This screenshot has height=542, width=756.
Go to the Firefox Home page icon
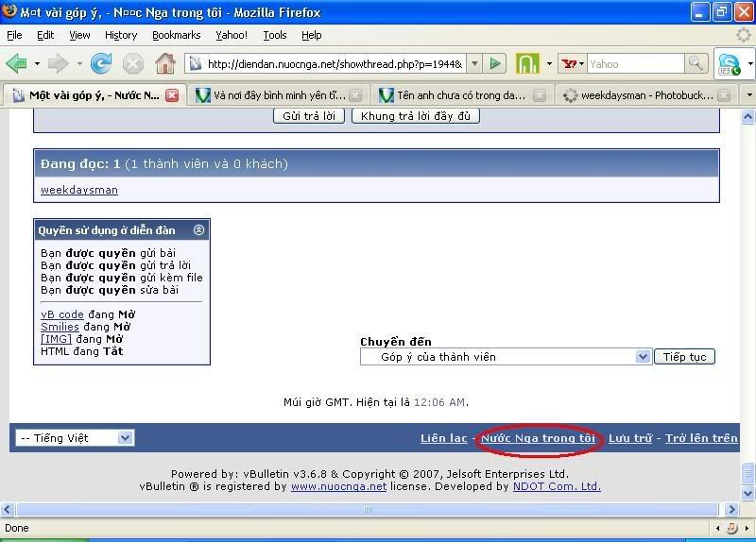165,64
